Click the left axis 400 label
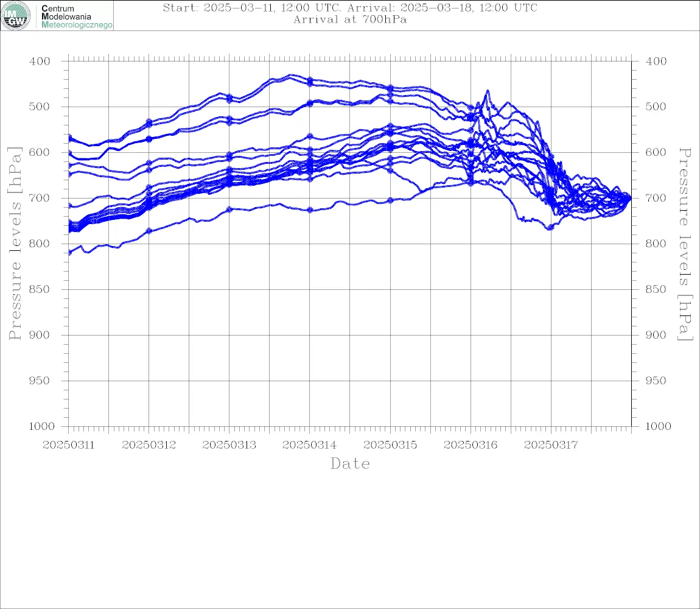The height and width of the screenshot is (609, 700). point(40,62)
